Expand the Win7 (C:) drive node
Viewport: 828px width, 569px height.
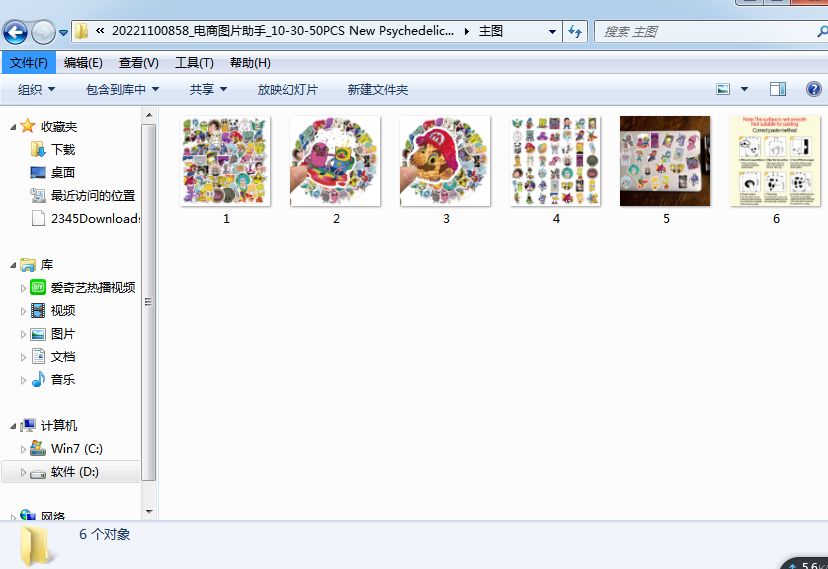coord(23,449)
